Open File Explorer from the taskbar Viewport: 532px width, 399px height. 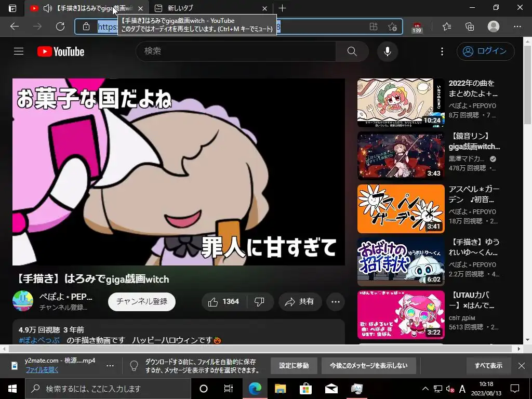point(280,389)
